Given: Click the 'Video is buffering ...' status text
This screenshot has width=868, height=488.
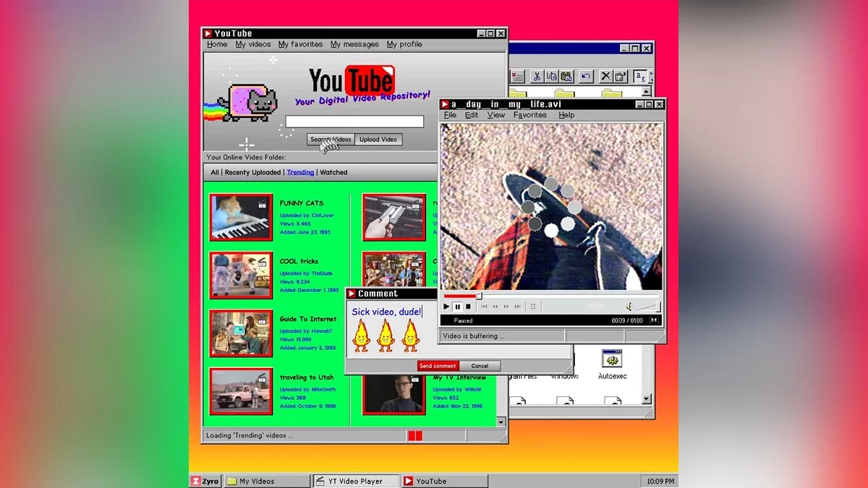Looking at the screenshot, I should 474,336.
